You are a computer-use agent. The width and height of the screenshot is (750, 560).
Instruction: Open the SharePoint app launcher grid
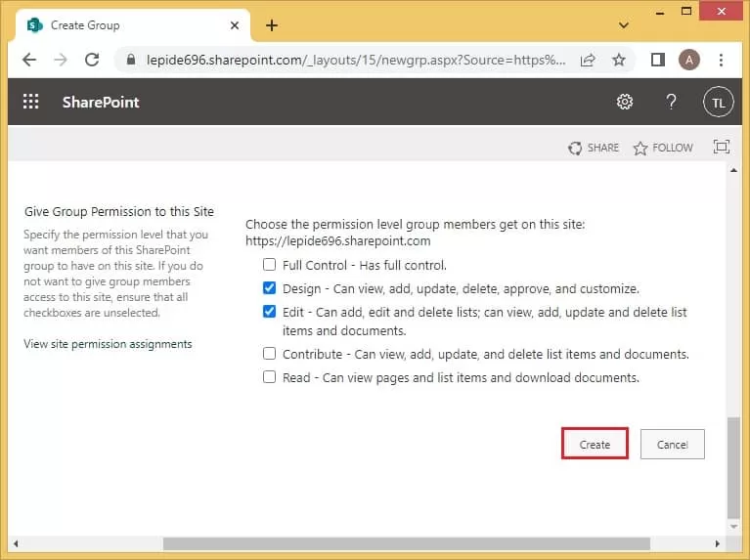(x=30, y=102)
